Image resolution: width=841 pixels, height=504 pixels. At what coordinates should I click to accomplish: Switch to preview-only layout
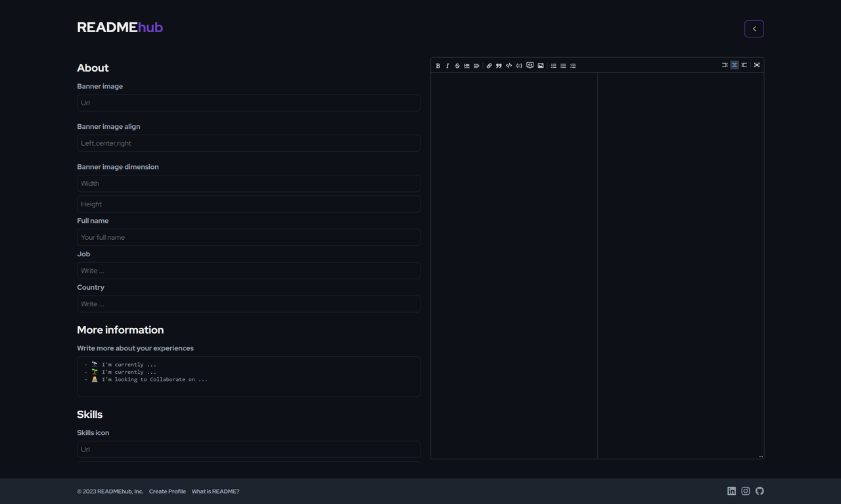[743, 65]
